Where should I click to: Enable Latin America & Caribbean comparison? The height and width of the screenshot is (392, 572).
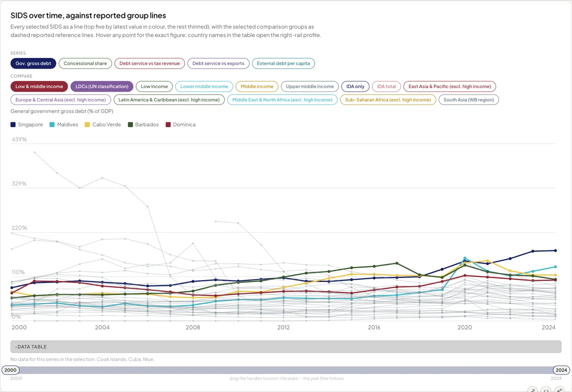pos(169,100)
